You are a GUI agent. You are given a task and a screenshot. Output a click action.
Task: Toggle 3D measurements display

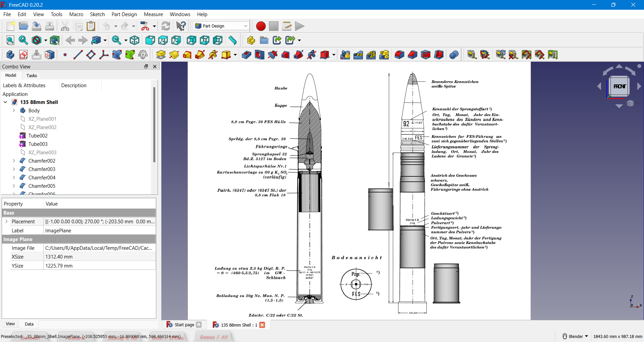(x=540, y=55)
